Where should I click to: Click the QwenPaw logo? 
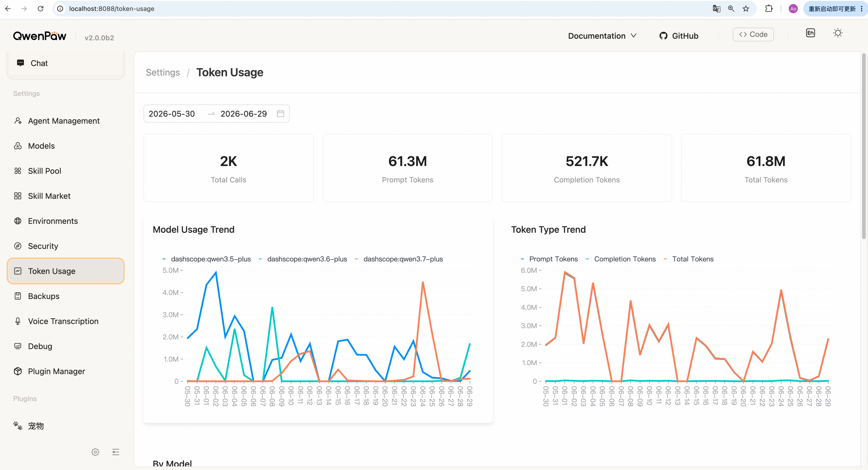coord(40,36)
